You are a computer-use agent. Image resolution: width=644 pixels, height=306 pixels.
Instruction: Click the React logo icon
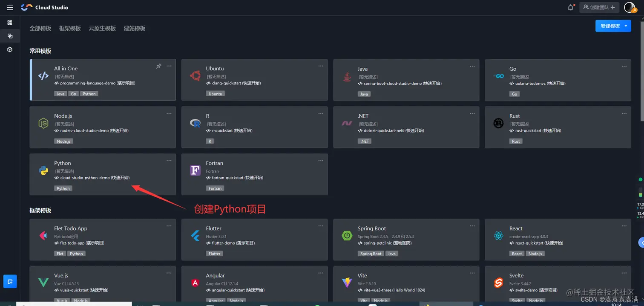(x=498, y=236)
